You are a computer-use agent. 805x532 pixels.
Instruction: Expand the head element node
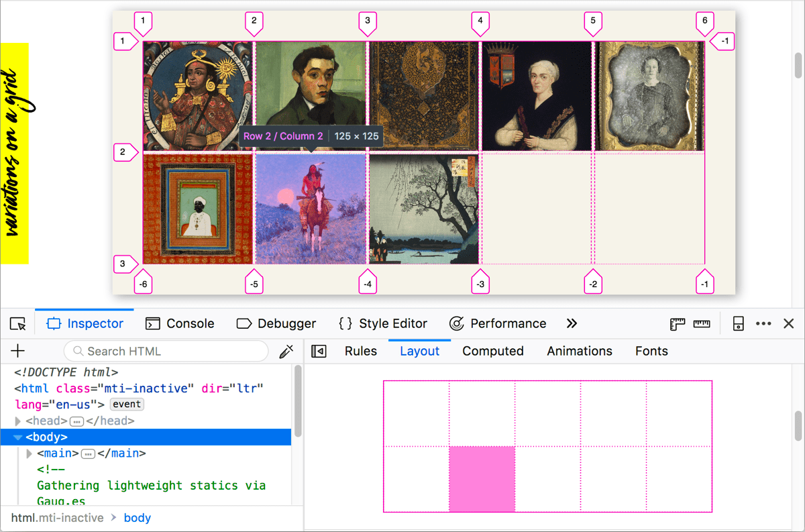[17, 421]
